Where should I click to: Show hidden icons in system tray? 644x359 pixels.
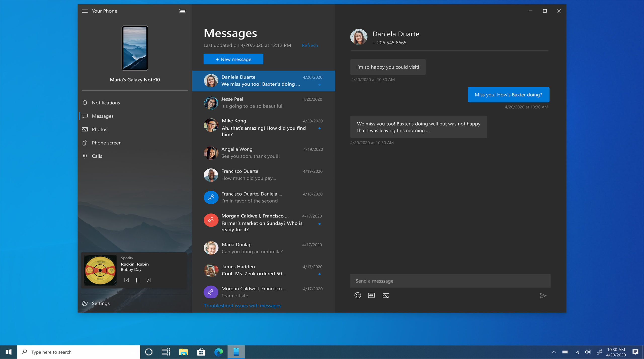click(554, 352)
